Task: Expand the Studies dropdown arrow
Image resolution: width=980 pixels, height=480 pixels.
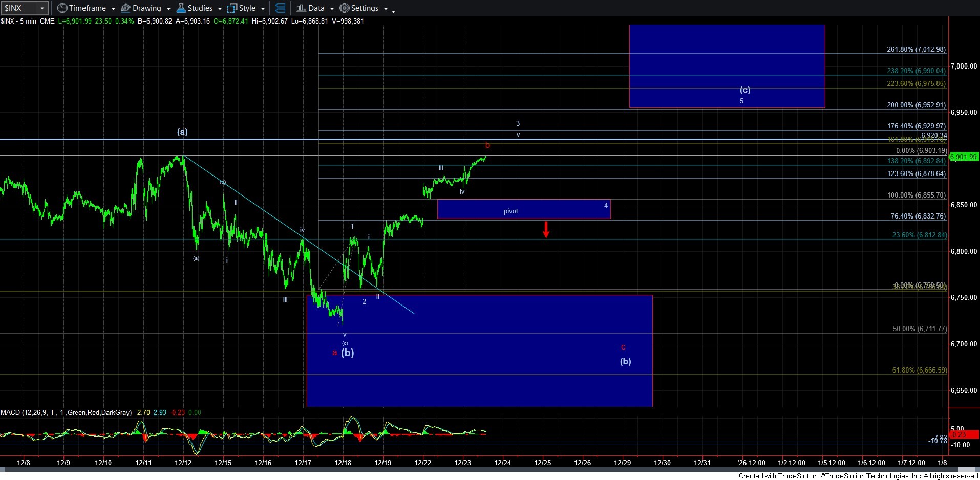Action: (x=220, y=9)
